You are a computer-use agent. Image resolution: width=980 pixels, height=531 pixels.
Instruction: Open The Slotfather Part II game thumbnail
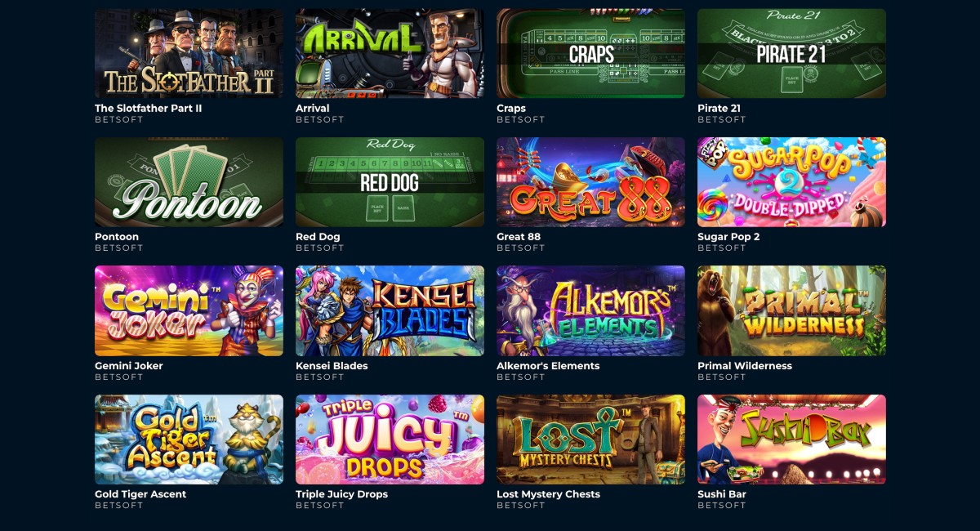[x=189, y=53]
